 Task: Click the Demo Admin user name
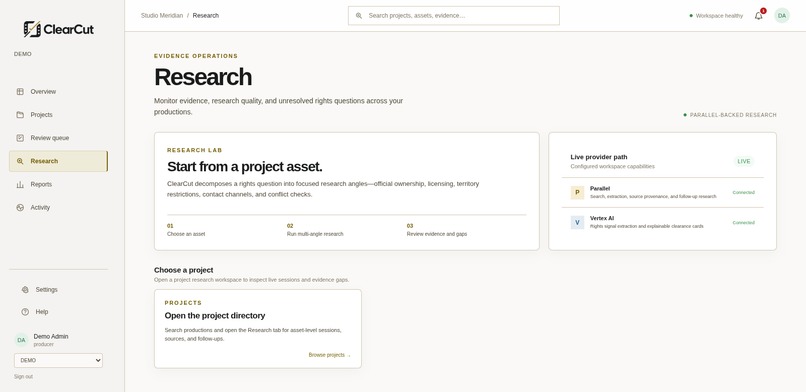[x=51, y=337]
